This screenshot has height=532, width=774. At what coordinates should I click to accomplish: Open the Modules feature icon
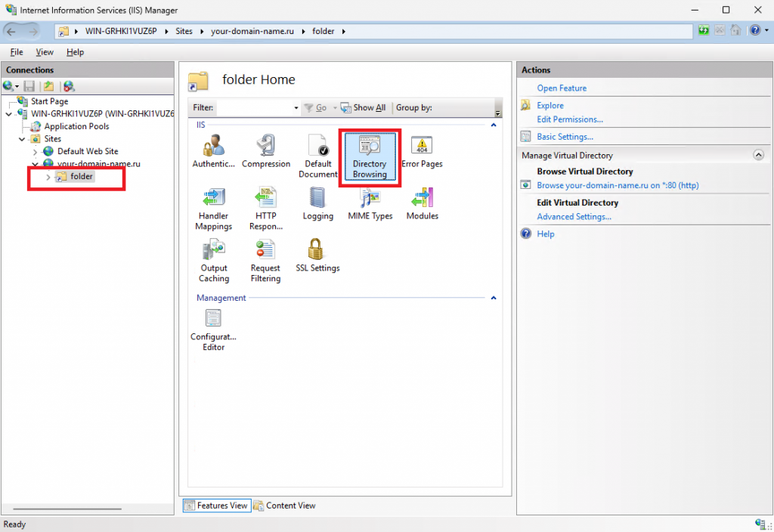coord(422,204)
